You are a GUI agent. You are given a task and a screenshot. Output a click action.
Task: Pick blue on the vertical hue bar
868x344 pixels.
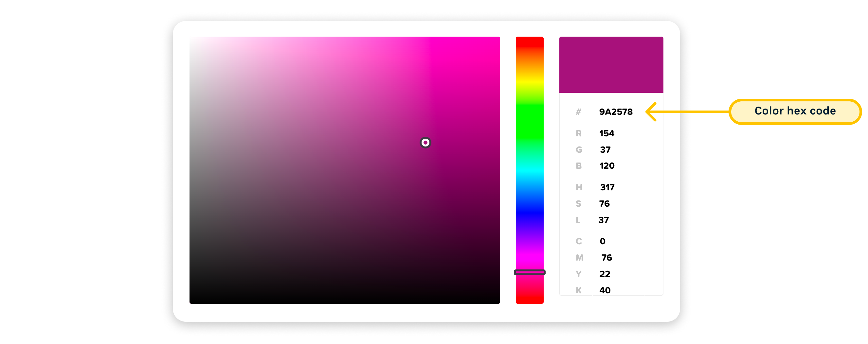[529, 215]
